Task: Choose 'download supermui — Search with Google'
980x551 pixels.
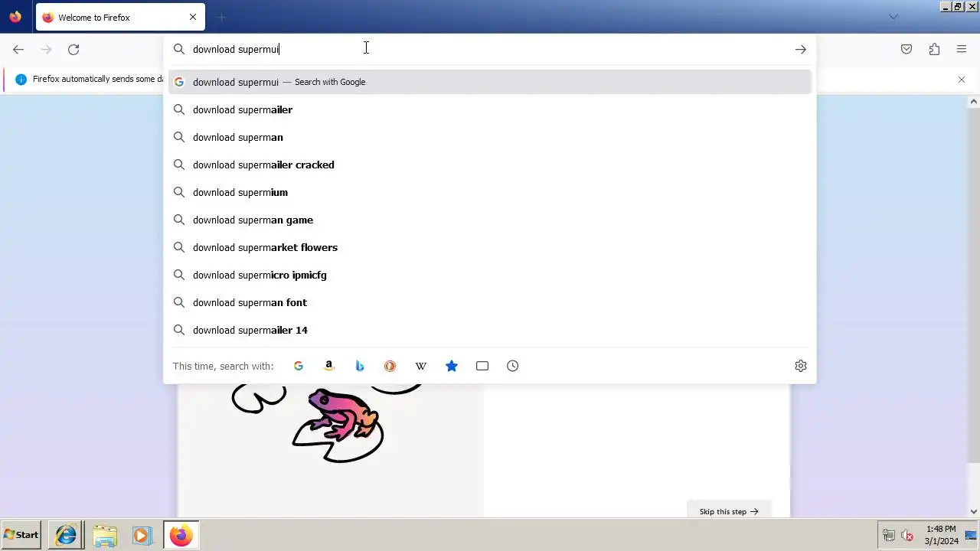Action: tap(490, 82)
